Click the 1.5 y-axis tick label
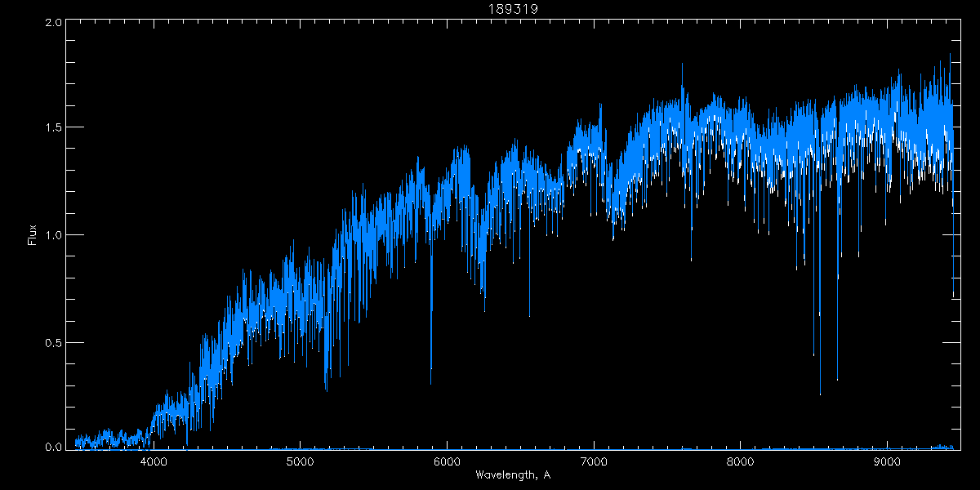 coord(53,128)
